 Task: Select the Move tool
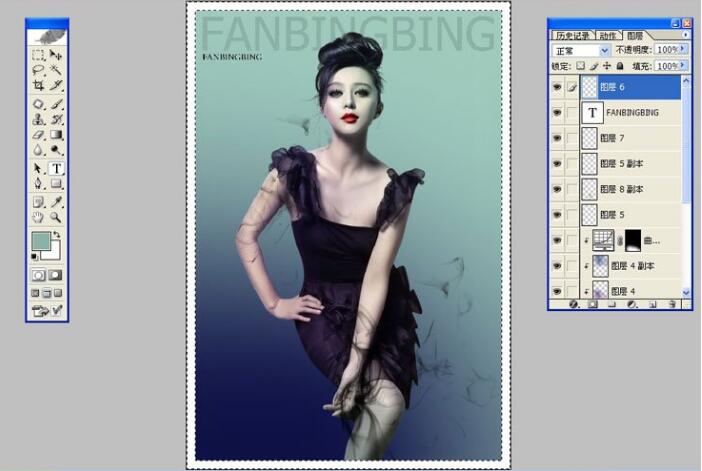pos(56,55)
